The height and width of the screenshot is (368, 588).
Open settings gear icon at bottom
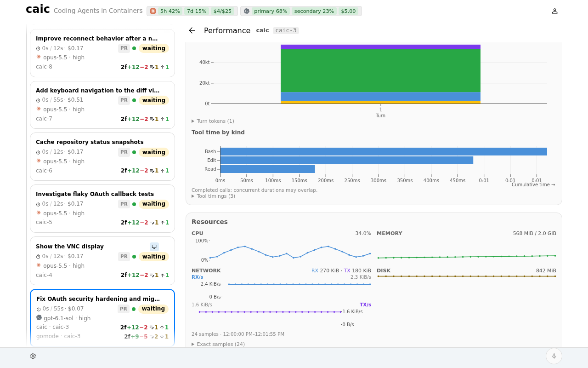coord(33,356)
